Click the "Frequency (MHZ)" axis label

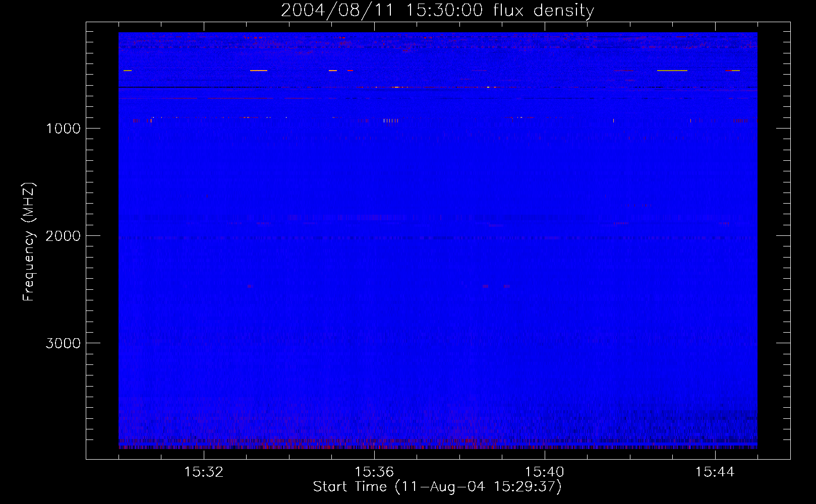tap(29, 242)
